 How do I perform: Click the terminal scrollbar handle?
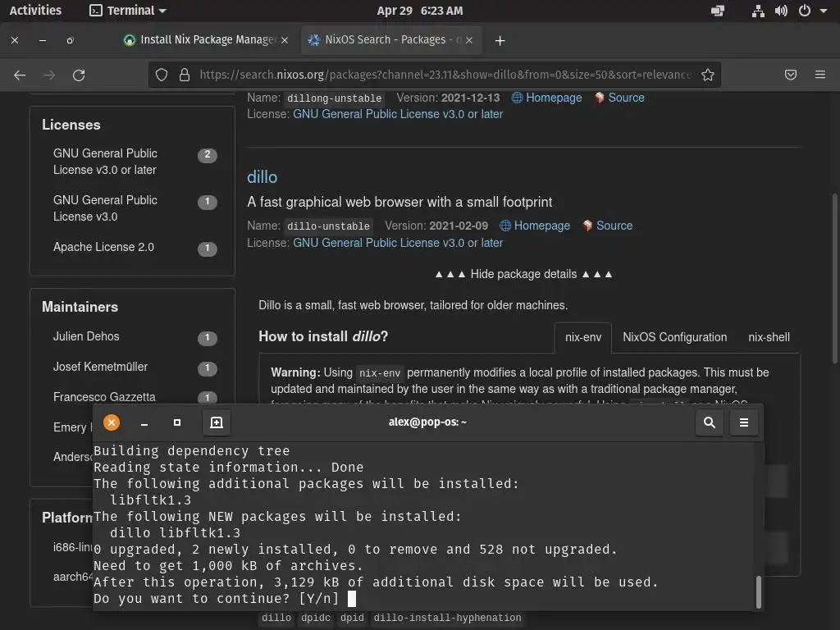tap(759, 592)
